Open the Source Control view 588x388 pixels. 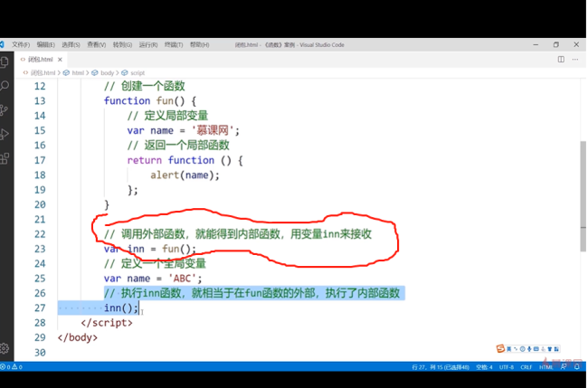5,109
